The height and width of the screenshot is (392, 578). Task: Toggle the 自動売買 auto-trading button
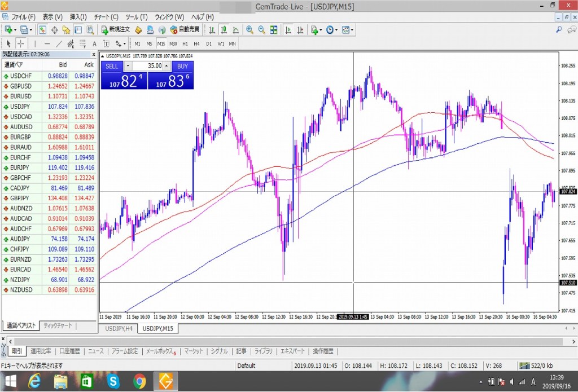184,30
